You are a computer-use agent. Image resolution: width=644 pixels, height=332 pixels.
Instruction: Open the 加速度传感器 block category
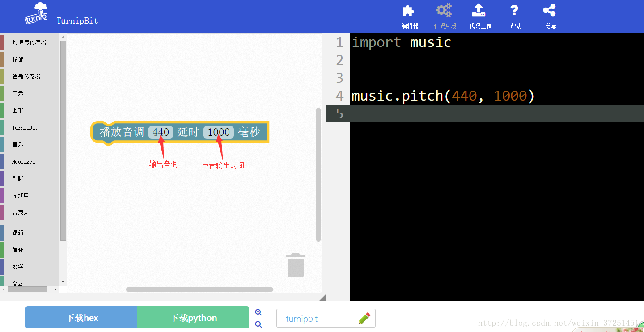(x=30, y=42)
